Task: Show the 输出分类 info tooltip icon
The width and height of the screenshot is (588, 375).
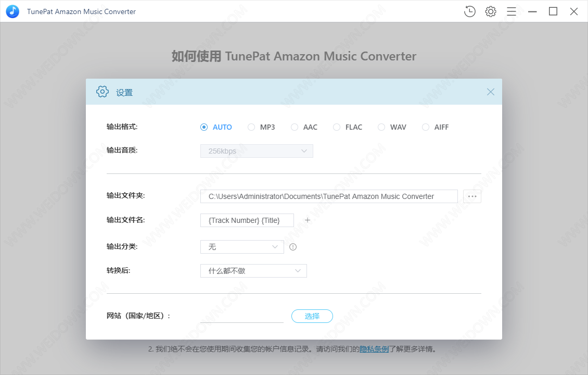Action: click(x=293, y=247)
